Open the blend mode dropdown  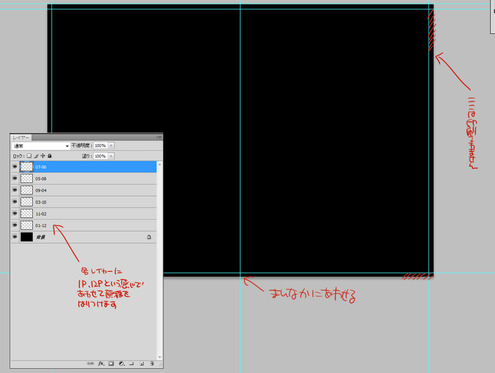(x=41, y=146)
